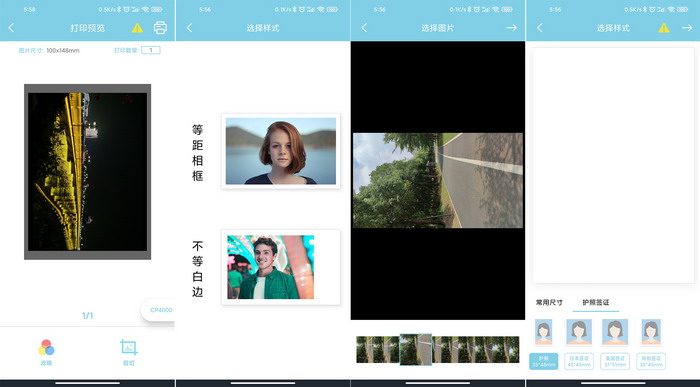Screen dimensions: 700x387
Task: Tap the forward arrow beside the rightmost warning icon
Action: (687, 28)
